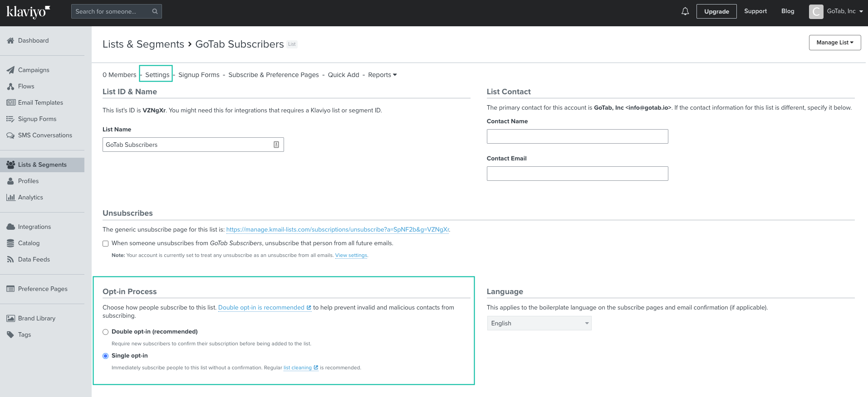Open Campaigns via paper plane icon
868x397 pixels.
tap(10, 70)
